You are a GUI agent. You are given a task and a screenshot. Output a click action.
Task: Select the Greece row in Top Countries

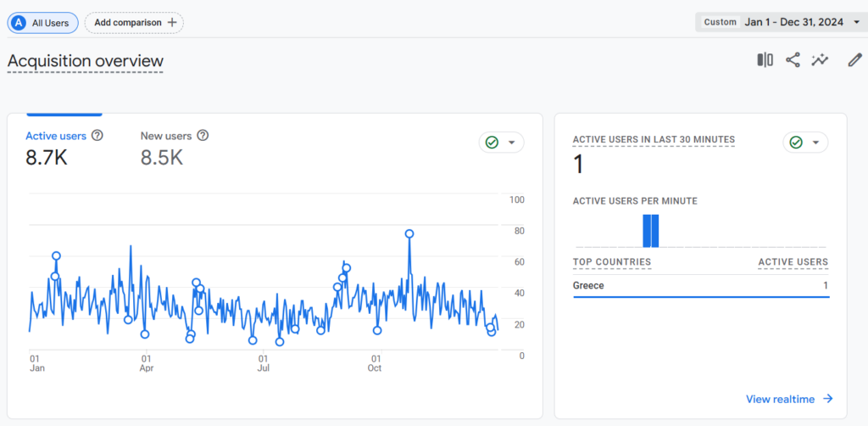click(x=700, y=286)
